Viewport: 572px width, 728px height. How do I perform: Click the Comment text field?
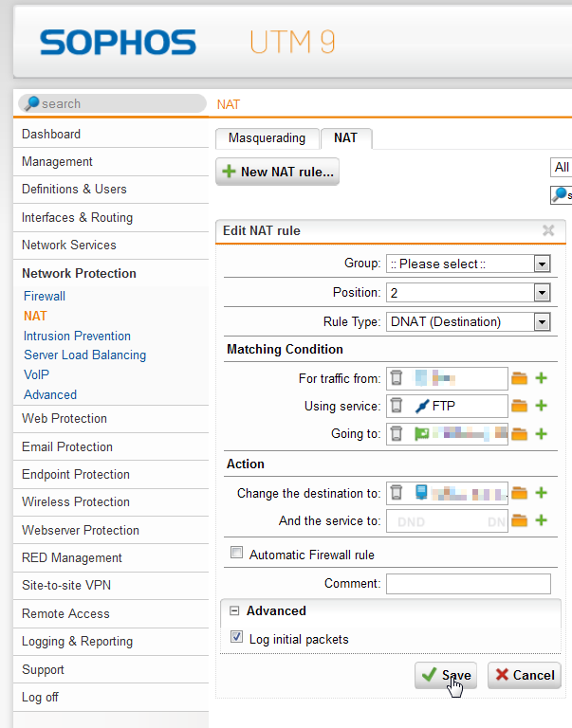tap(468, 584)
